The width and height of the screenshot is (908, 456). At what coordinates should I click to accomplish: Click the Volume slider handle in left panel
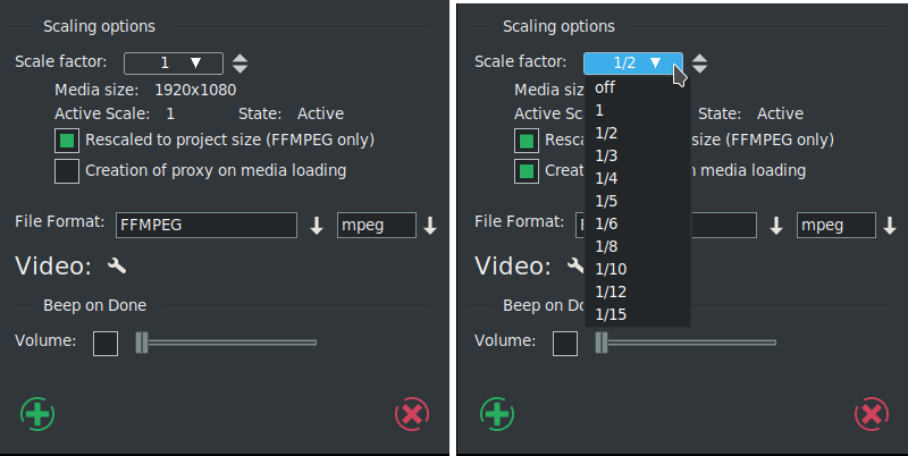pyautogui.click(x=142, y=342)
